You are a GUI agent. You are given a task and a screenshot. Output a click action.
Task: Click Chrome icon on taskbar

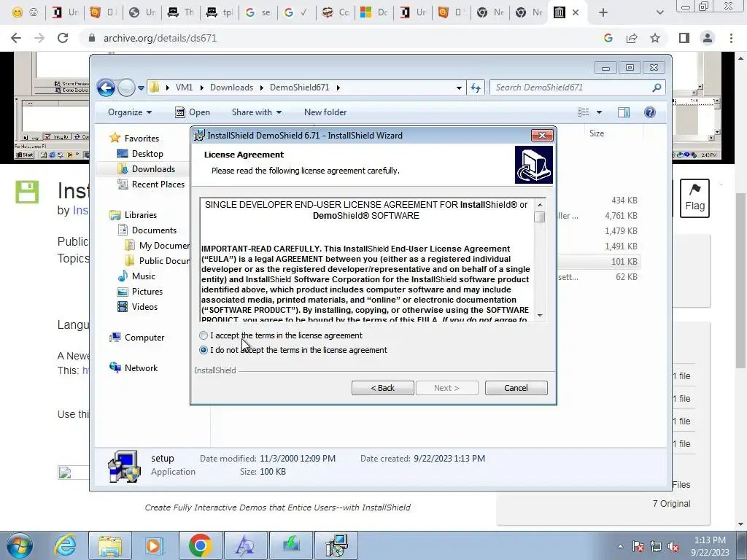coord(200,545)
